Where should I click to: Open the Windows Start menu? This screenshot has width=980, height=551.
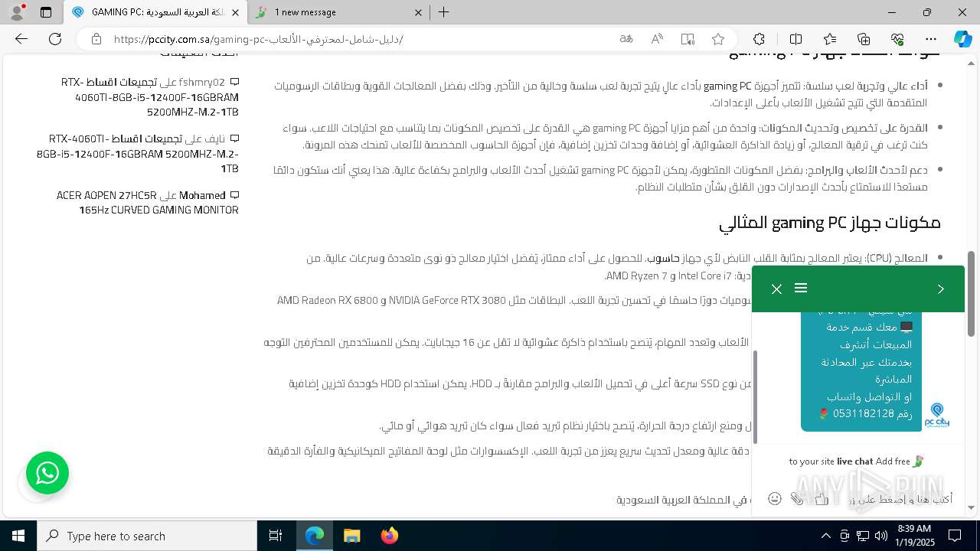[x=18, y=536]
